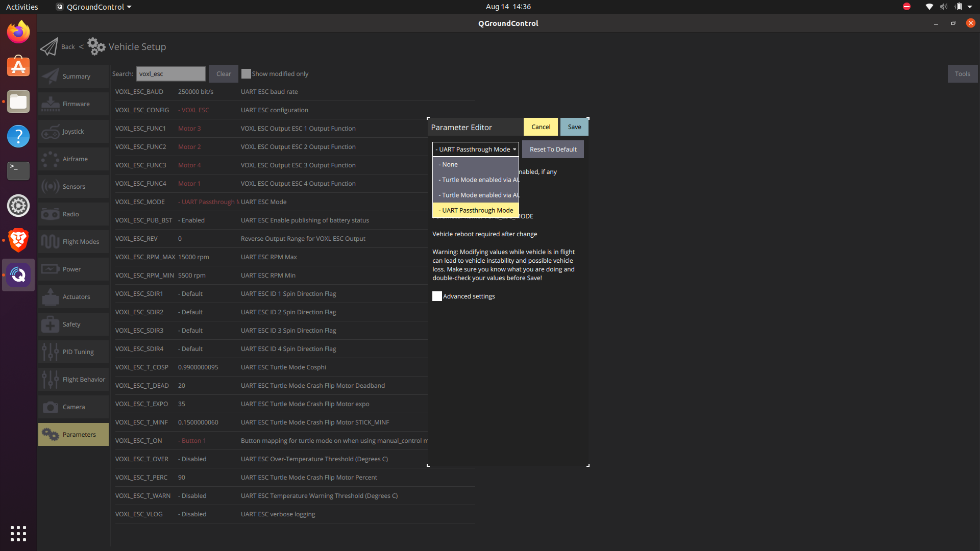Open network Wi-Fi indicator in tray

[929, 7]
